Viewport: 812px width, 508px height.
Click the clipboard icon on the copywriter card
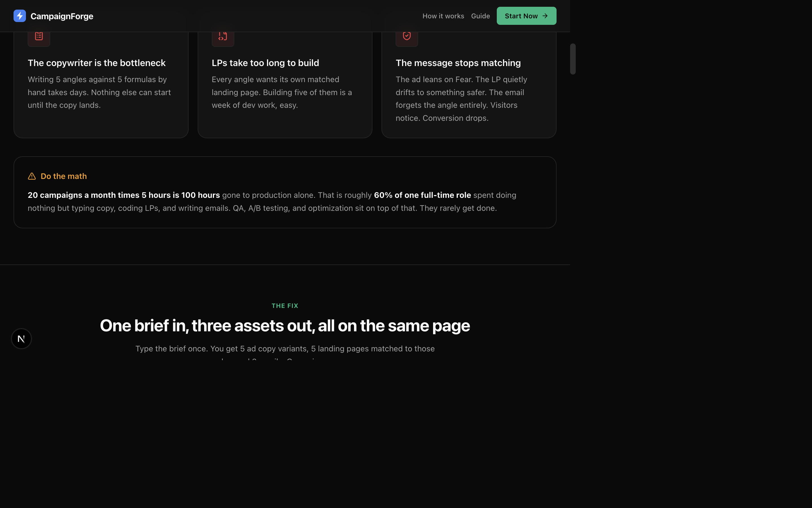point(39,36)
